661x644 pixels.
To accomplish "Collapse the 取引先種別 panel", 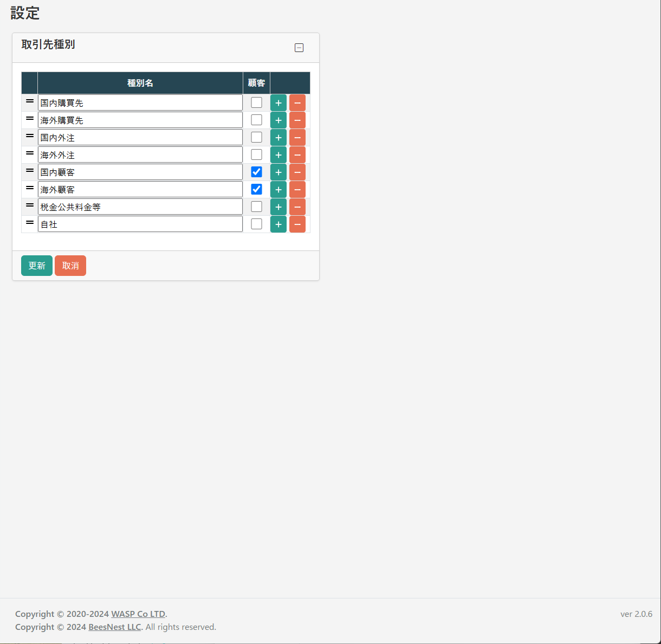I will pyautogui.click(x=299, y=48).
